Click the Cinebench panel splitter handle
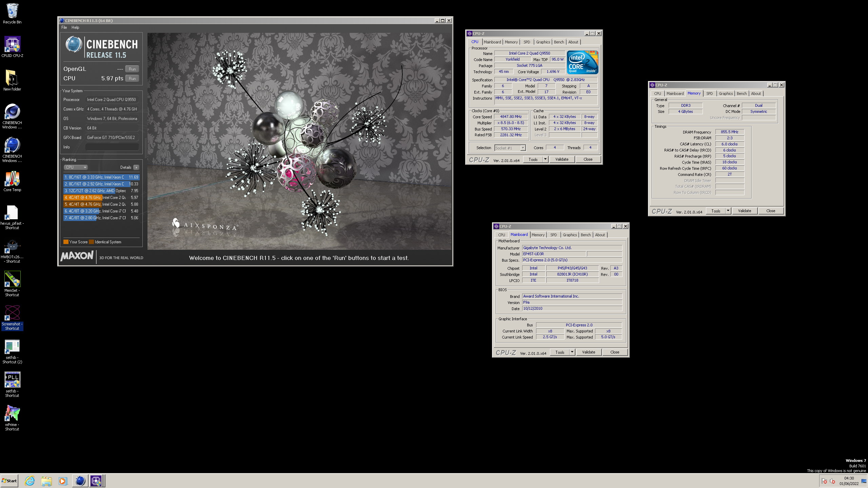The width and height of the screenshot is (868, 488). point(146,148)
